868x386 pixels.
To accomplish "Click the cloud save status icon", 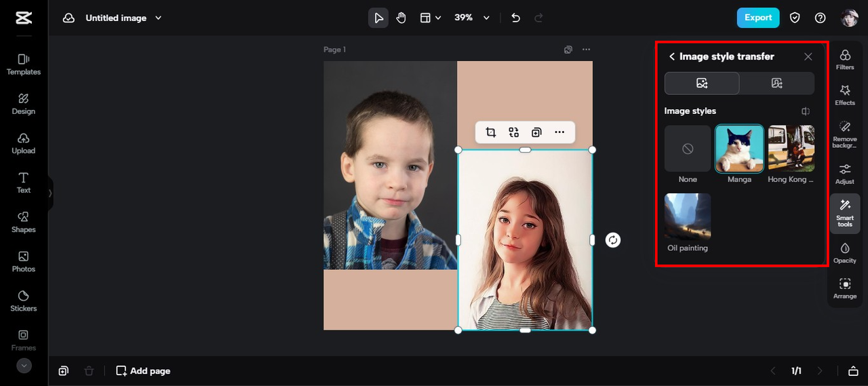I will (x=68, y=18).
